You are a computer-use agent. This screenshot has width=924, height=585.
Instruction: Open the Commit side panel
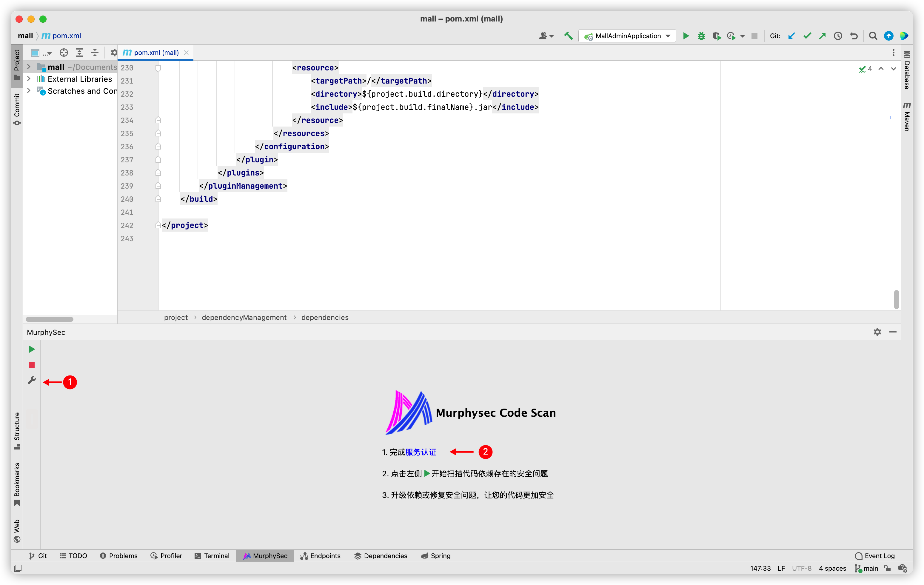(x=17, y=109)
